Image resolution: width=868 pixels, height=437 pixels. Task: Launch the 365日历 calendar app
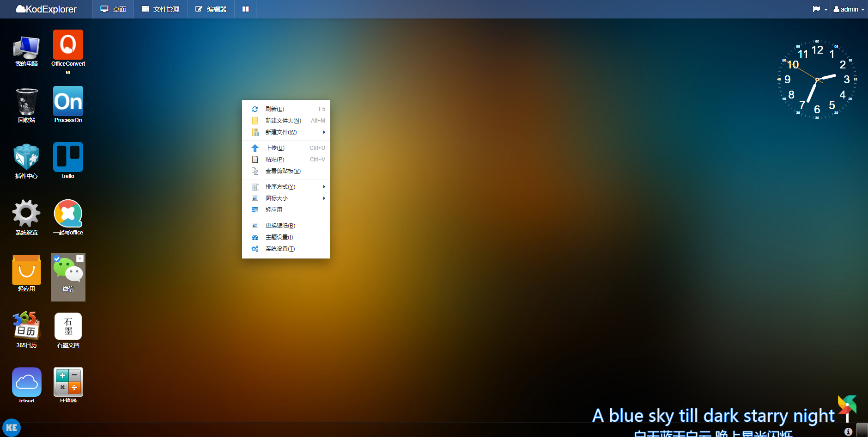(x=26, y=326)
